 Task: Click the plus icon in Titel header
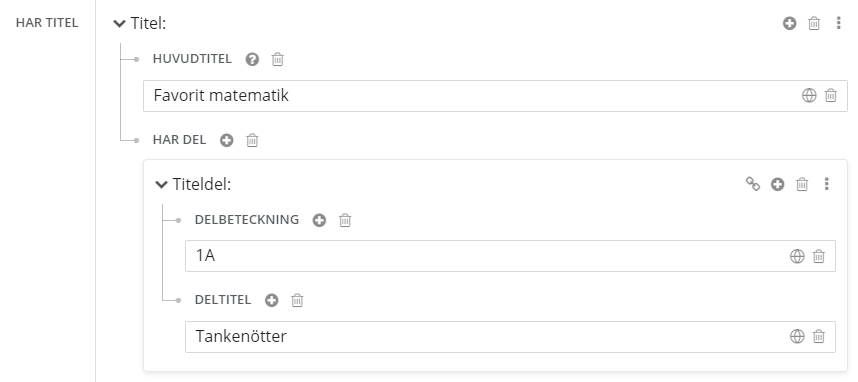pyautogui.click(x=789, y=23)
